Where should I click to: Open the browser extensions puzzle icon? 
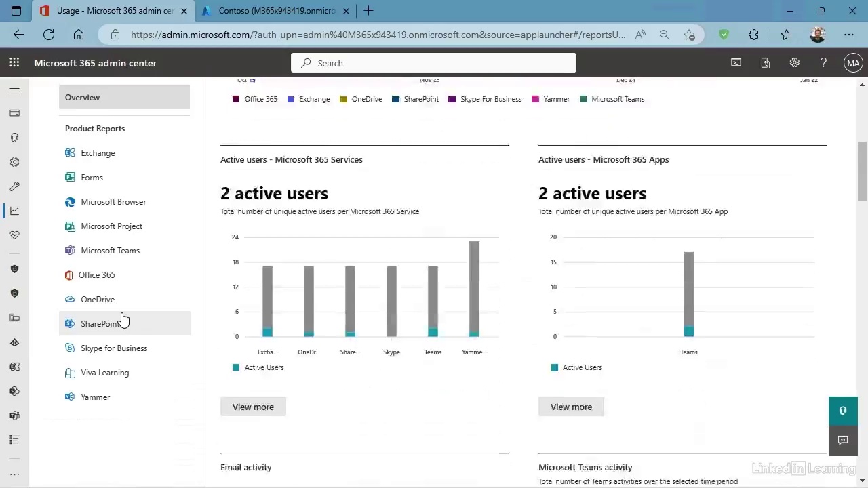753,35
